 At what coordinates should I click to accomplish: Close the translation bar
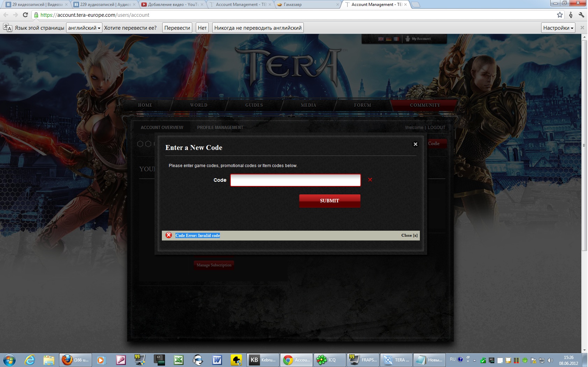click(x=582, y=28)
